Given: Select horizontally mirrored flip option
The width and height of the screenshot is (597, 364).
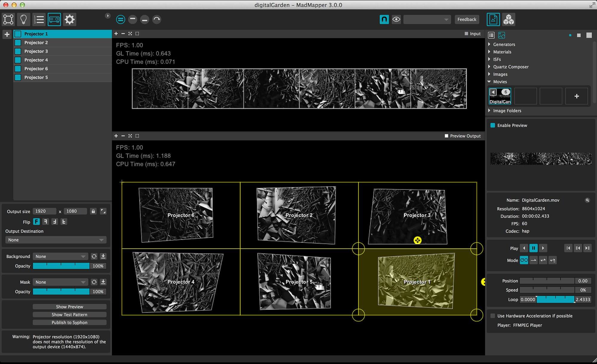Looking at the screenshot, I should click(x=45, y=222).
